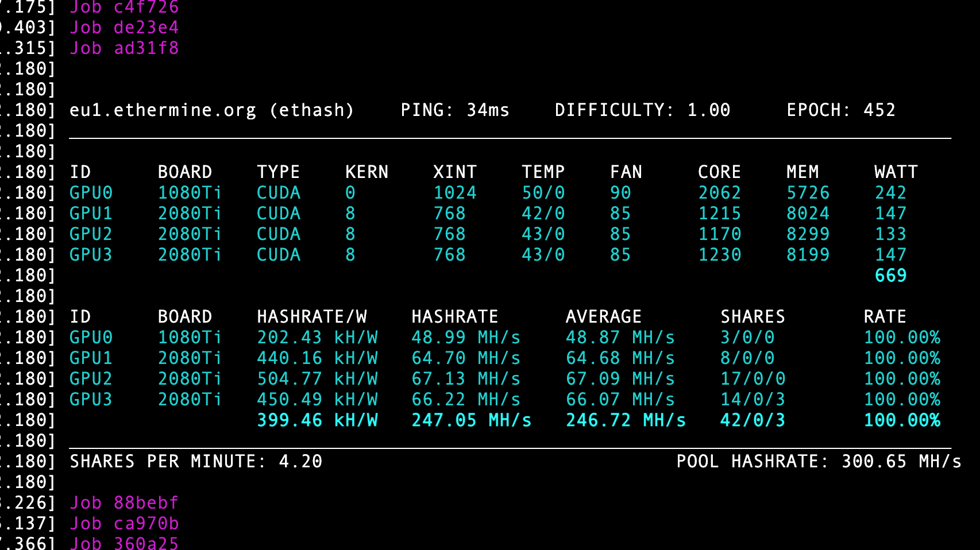
Task: Click the DIFFICULTY: 1.00 value
Action: tap(642, 110)
